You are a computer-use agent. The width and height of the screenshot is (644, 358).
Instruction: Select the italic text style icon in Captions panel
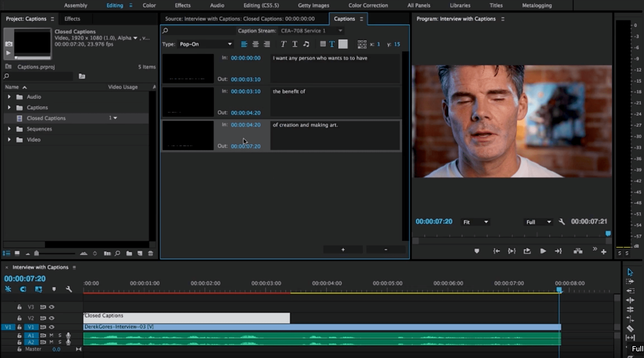click(x=283, y=44)
